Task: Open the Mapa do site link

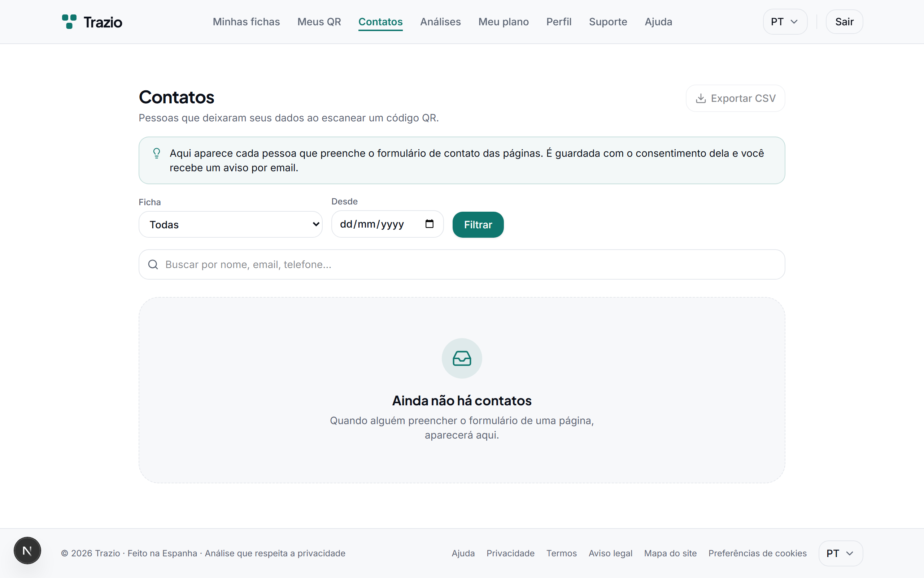Action: click(670, 553)
